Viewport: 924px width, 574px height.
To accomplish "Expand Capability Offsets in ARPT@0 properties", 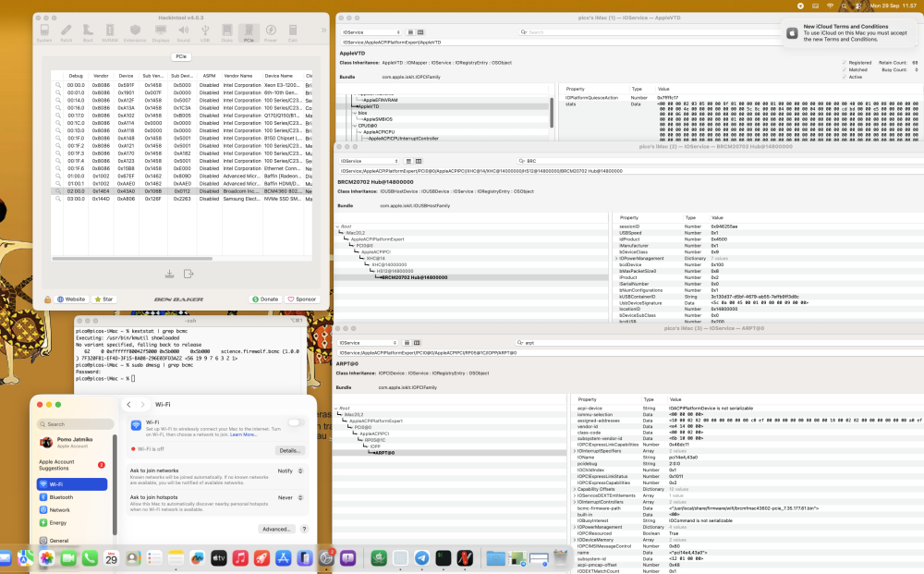I will [x=575, y=489].
